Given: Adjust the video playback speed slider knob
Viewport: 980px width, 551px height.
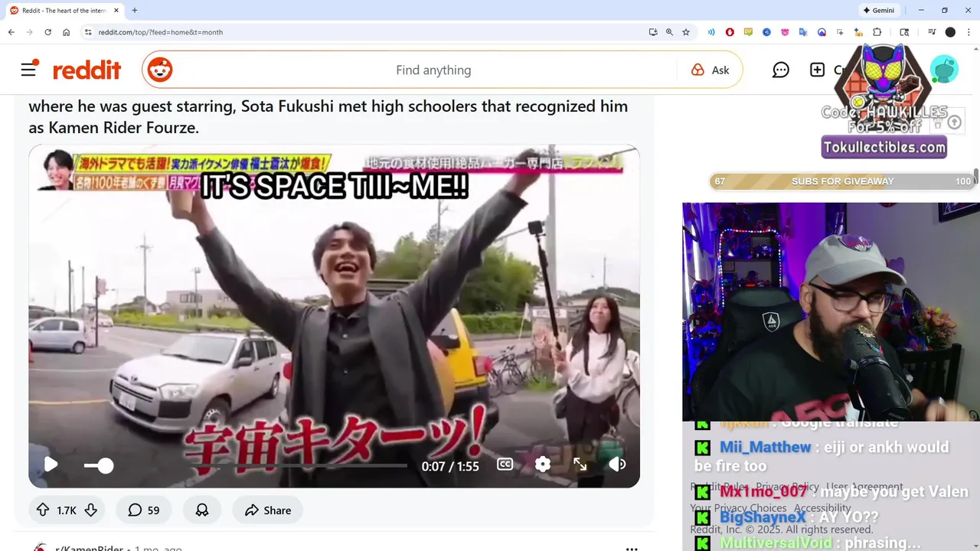Looking at the screenshot, I should point(106,465).
